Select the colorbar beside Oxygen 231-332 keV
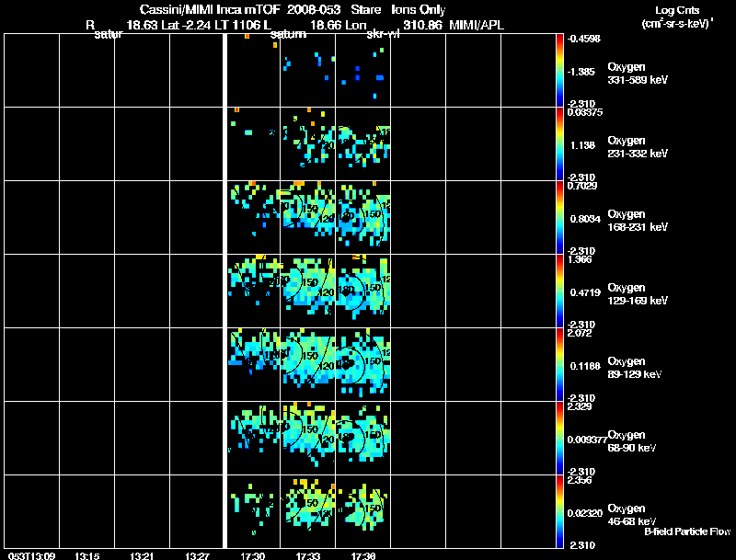This screenshot has height=560, width=736. [x=559, y=143]
